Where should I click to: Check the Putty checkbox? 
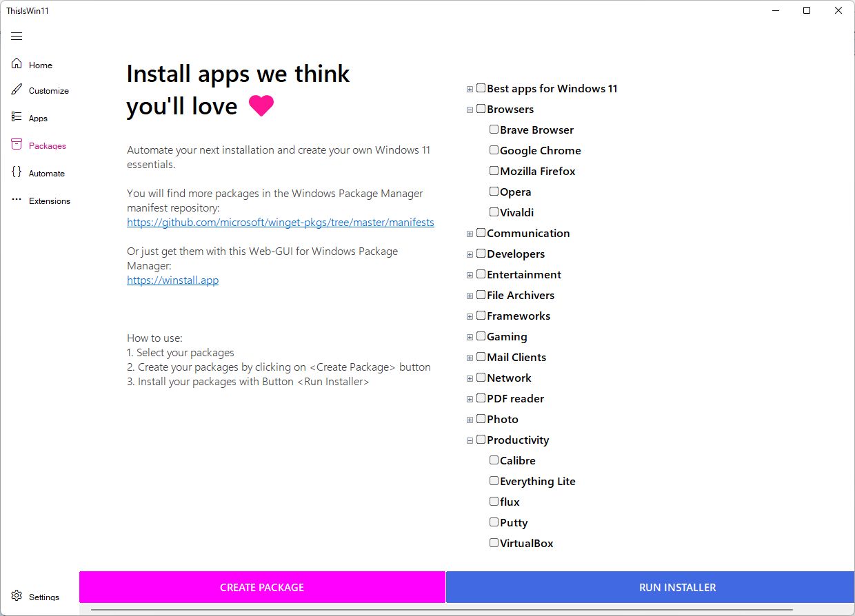[x=494, y=522]
